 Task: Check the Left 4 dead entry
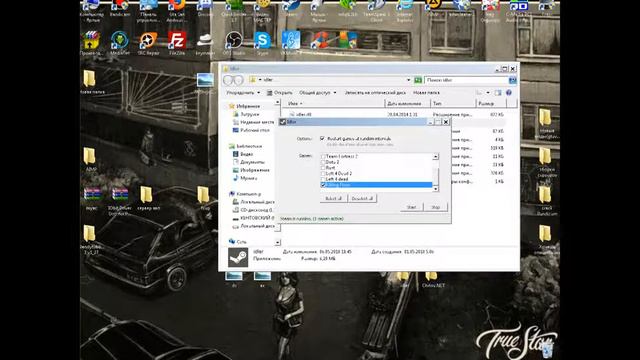click(323, 179)
